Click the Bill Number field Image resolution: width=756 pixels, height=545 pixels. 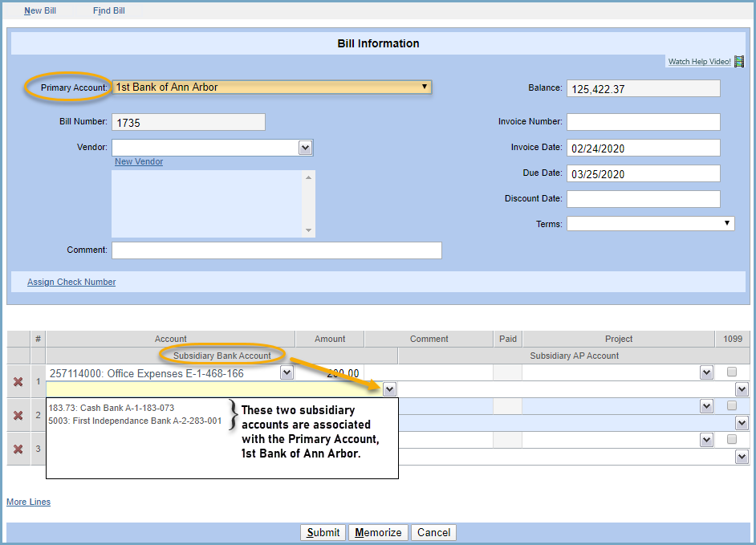tap(189, 122)
